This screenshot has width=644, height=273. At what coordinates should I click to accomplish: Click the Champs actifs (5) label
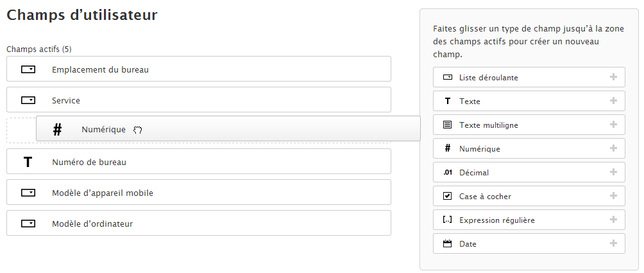click(x=38, y=49)
